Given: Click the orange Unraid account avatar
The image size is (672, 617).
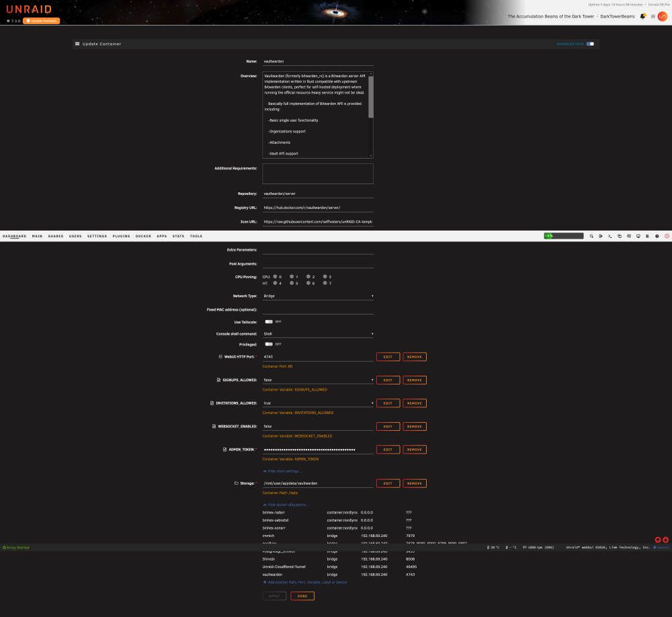Looking at the screenshot, I should click(663, 16).
